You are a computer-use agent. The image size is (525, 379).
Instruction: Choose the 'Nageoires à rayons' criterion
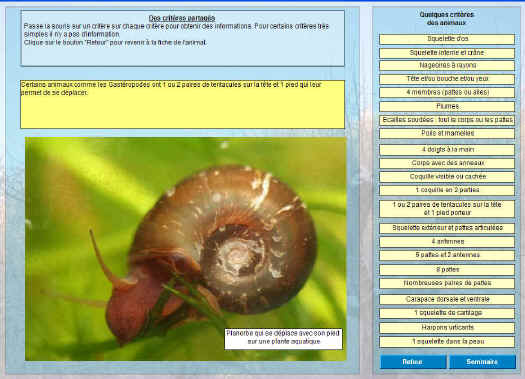pos(447,66)
